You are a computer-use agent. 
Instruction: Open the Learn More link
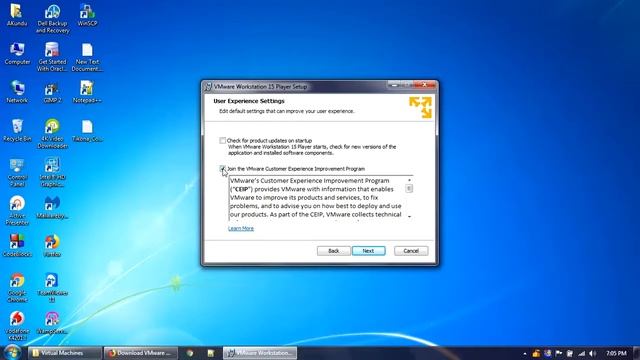(241, 228)
